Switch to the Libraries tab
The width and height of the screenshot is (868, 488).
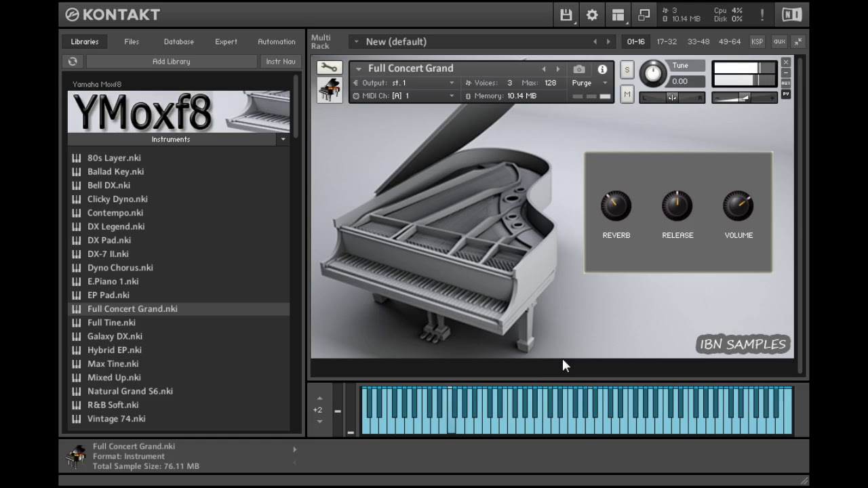tap(85, 41)
